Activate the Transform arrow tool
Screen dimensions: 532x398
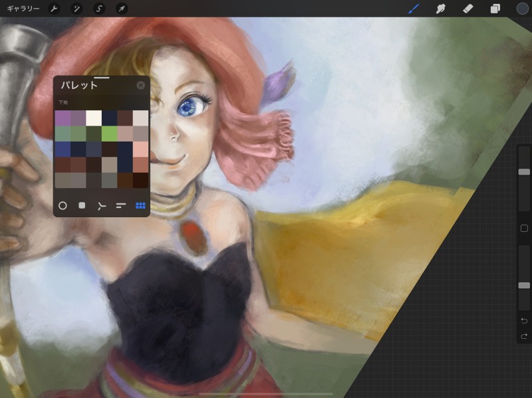pyautogui.click(x=122, y=9)
